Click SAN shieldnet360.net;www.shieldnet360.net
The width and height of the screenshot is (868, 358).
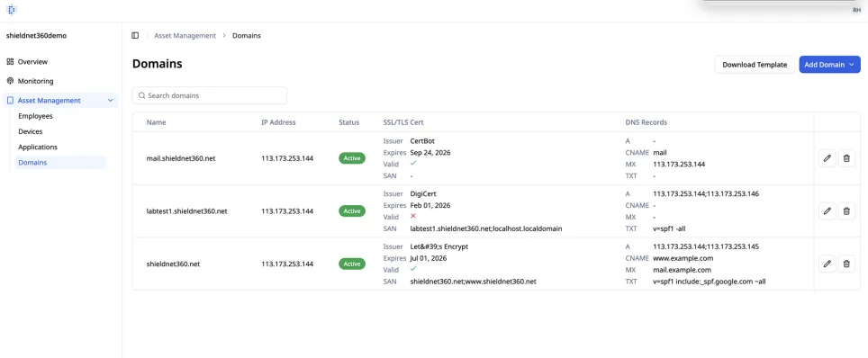point(474,281)
